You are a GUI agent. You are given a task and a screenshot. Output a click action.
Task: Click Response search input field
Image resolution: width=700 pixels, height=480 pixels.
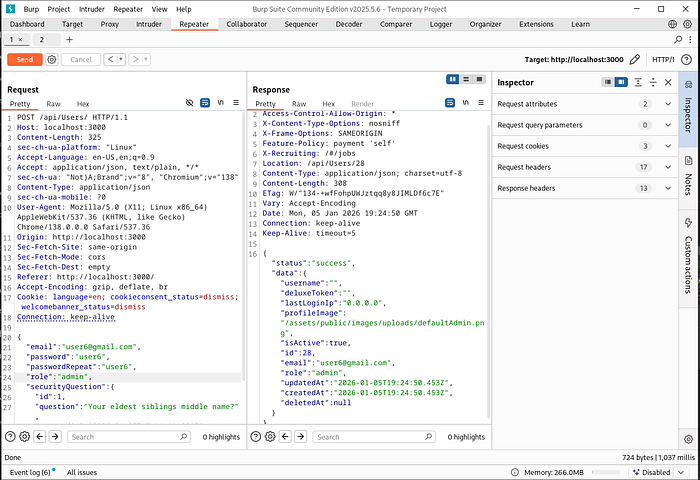point(374,437)
